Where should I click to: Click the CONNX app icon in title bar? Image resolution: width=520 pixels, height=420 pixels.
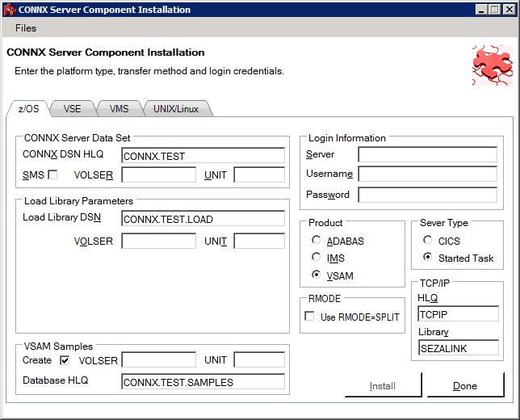10,10
